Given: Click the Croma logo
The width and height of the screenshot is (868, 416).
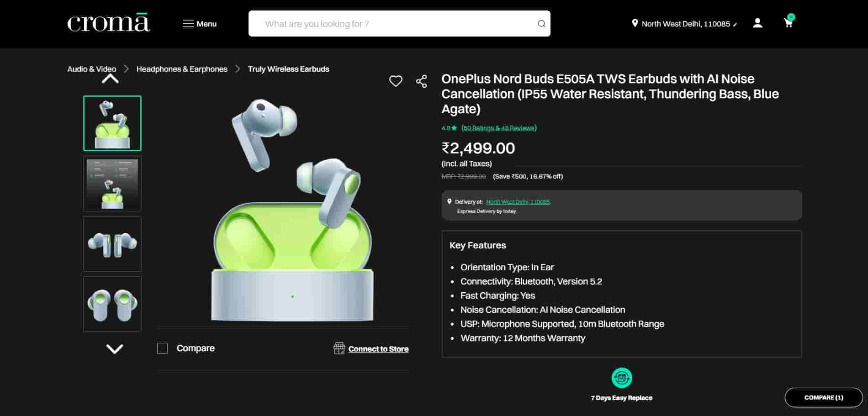Looking at the screenshot, I should click(x=108, y=23).
